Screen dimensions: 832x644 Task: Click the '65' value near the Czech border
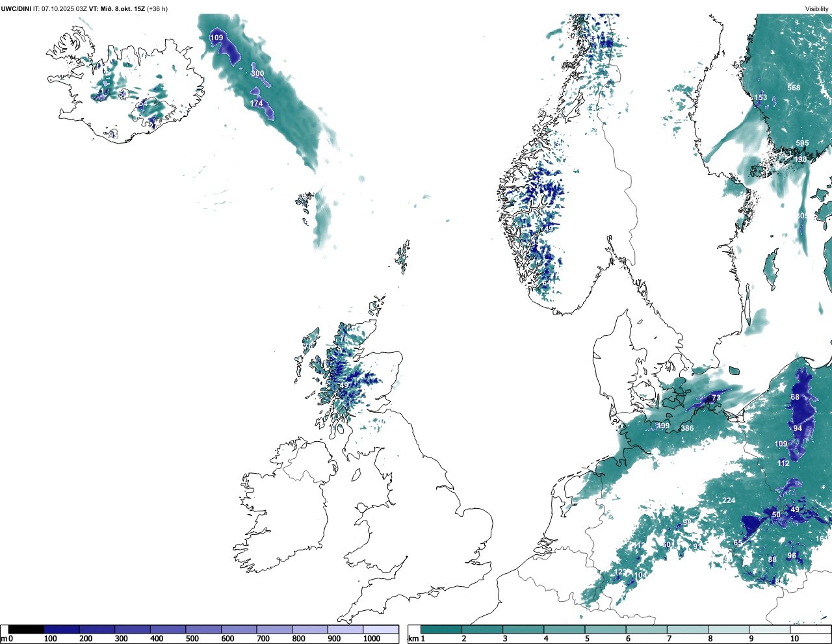tap(738, 543)
